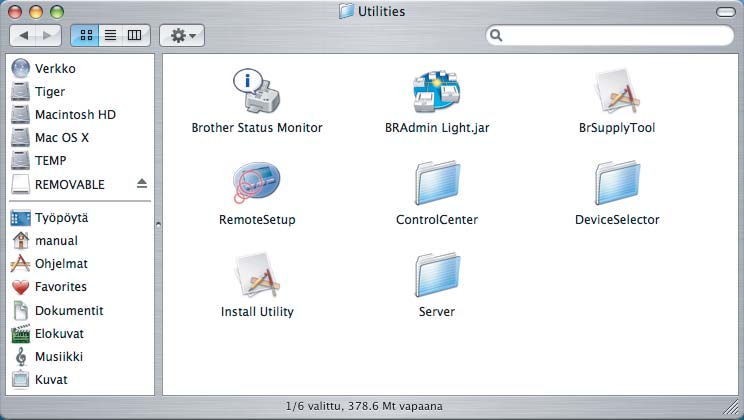Image resolution: width=744 pixels, height=420 pixels.
Task: Zoom the window with the green button
Action: coord(57,12)
